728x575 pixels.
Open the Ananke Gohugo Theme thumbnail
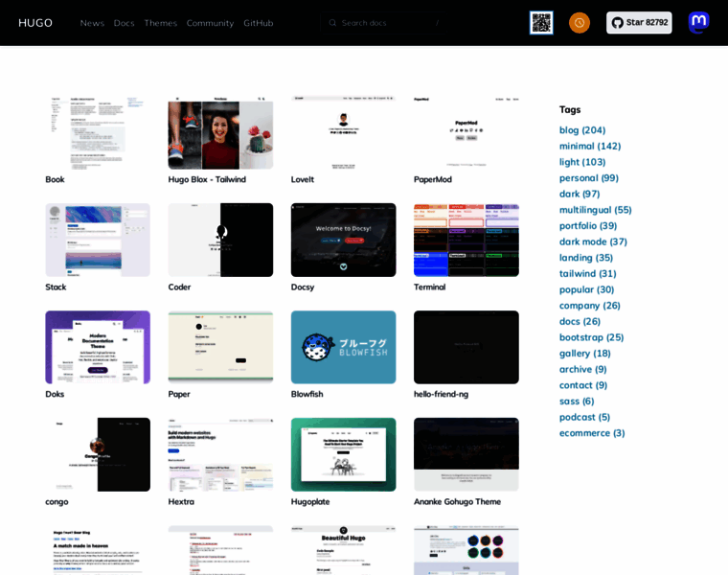pos(466,454)
